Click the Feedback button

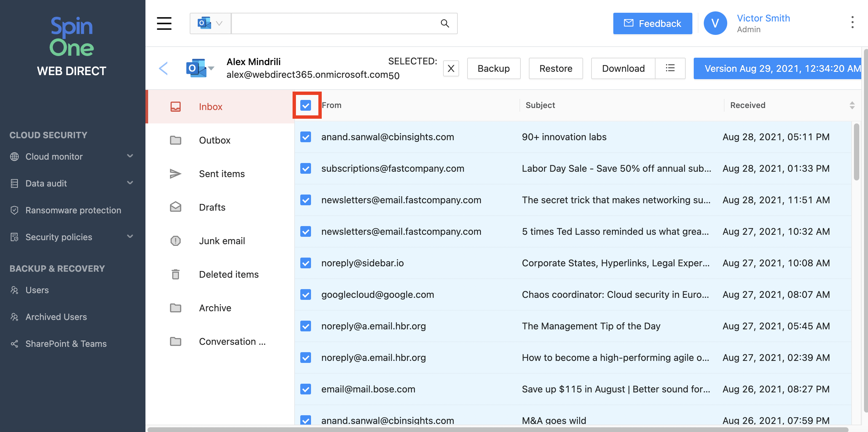[x=653, y=23]
